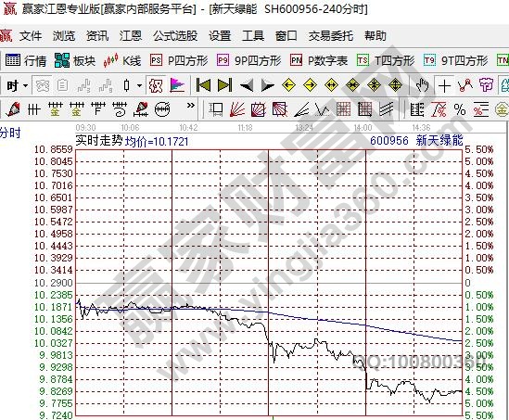Click the greyed step chart 3 icon
Image resolution: width=509 pixels, height=420 pixels.
[x=84, y=85]
